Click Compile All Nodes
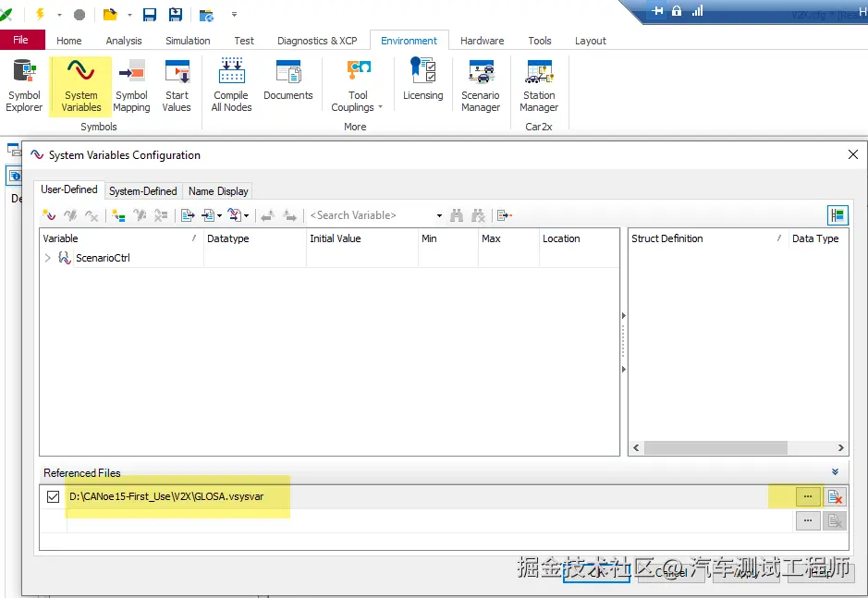 (231, 86)
